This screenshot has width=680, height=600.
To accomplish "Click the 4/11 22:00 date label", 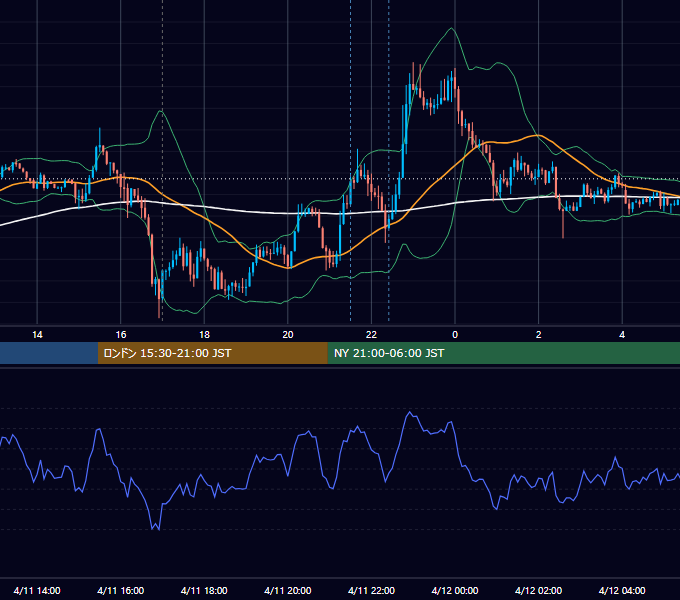I will click(x=371, y=590).
